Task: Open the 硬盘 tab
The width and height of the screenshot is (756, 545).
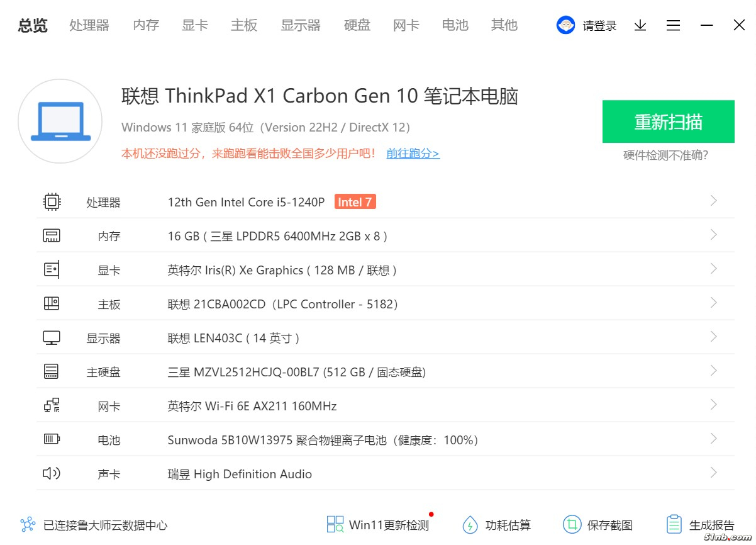Action: (x=357, y=25)
